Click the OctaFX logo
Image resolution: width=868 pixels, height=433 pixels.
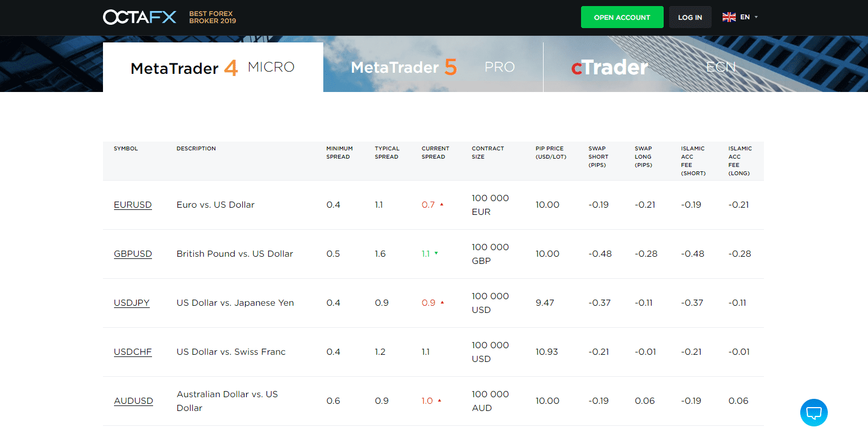click(139, 17)
